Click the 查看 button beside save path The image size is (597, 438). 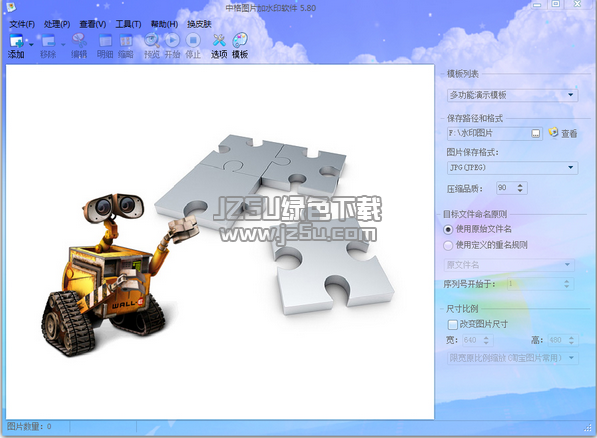coord(563,133)
